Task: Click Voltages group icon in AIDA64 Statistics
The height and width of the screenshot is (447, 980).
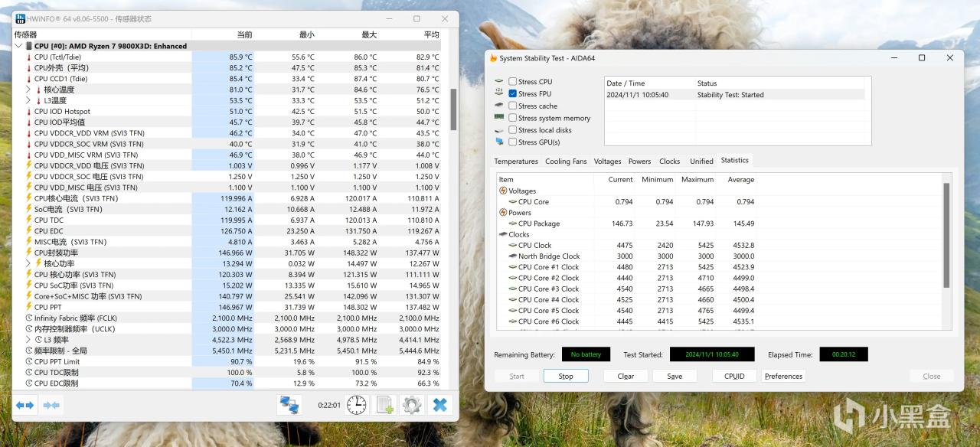Action: coord(503,191)
